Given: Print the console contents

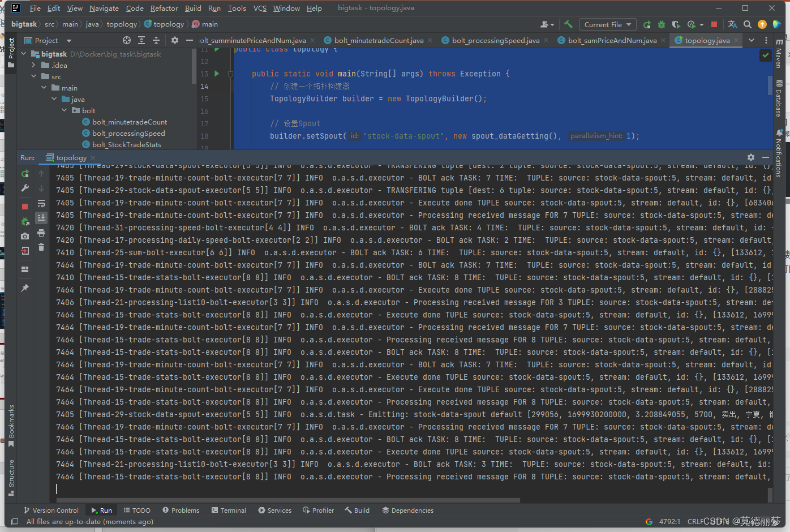Looking at the screenshot, I should tap(41, 233).
